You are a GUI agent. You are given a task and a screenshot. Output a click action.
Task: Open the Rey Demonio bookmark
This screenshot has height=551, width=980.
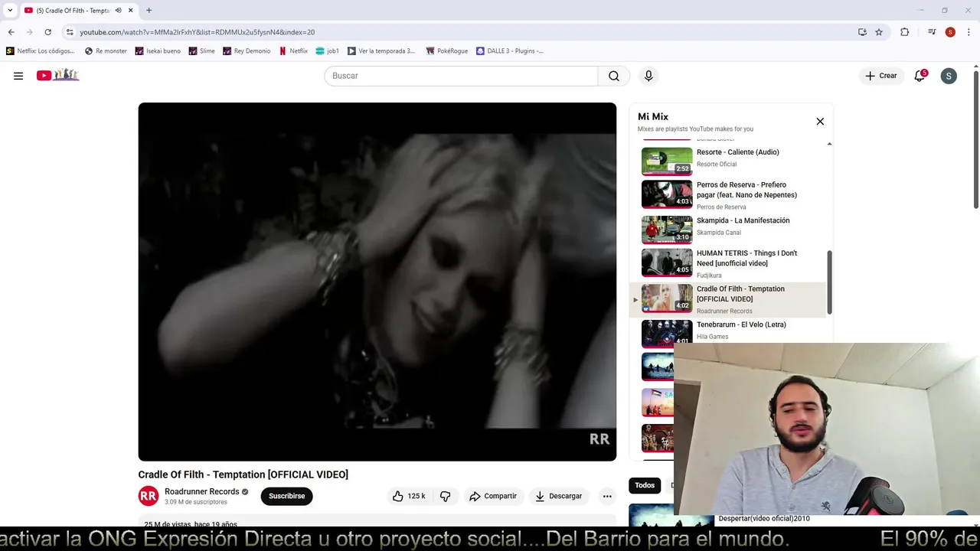pyautogui.click(x=247, y=51)
